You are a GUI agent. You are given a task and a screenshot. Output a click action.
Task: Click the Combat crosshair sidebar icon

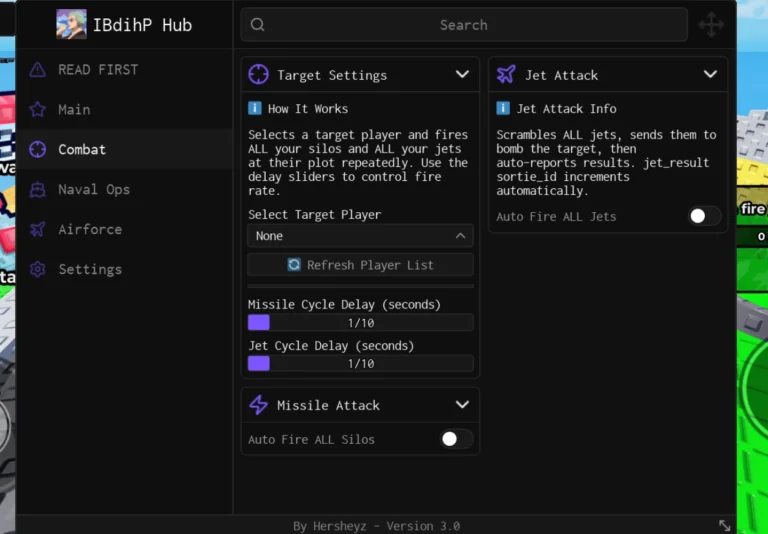38,149
